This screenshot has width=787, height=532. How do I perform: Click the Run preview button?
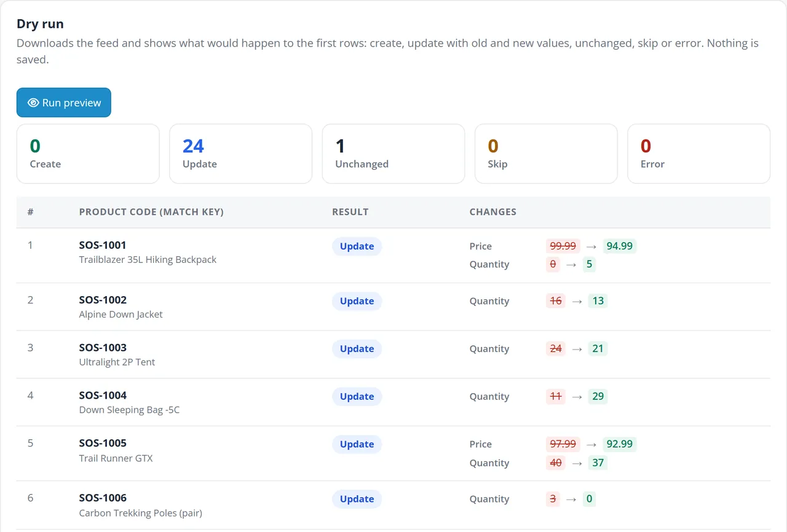click(x=64, y=103)
